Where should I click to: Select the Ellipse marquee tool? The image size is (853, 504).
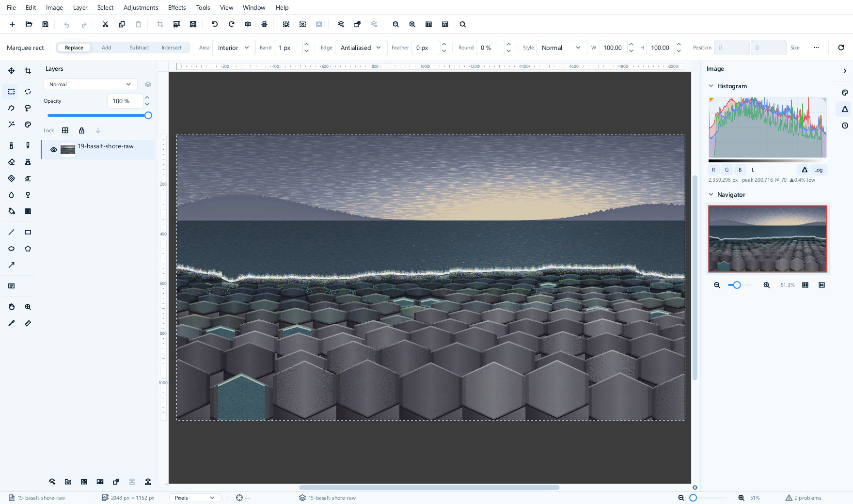point(28,92)
